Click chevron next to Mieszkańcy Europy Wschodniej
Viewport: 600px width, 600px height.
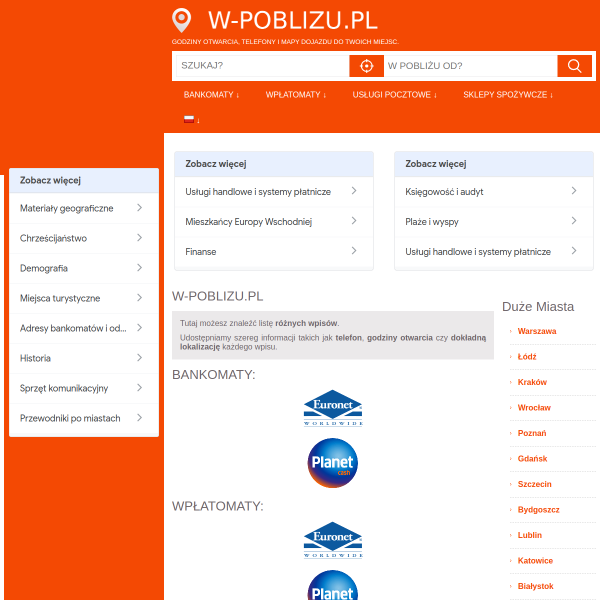pos(354,221)
